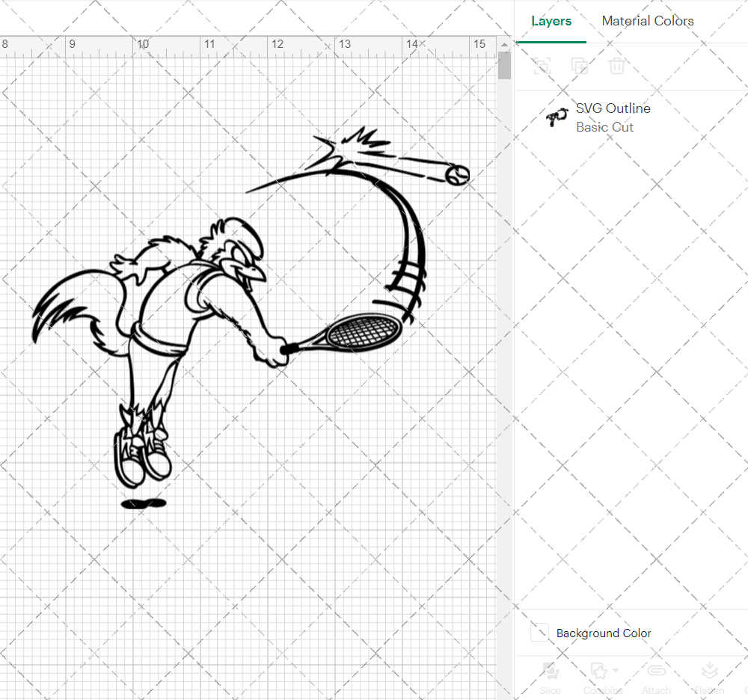
Task: Select the SVG Outline layer name
Action: click(x=613, y=108)
